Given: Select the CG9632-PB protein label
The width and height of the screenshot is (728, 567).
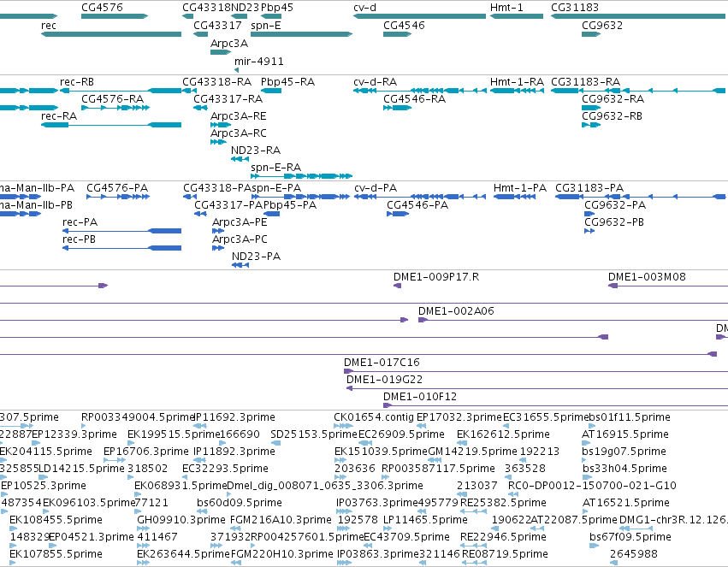Looking at the screenshot, I should point(614,222).
